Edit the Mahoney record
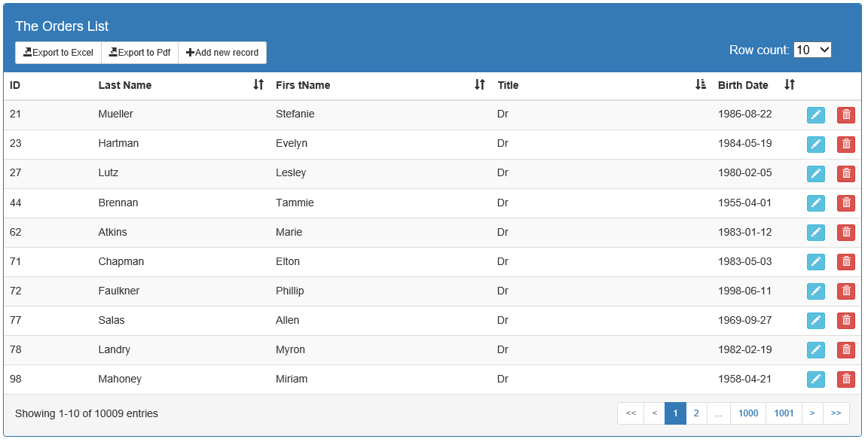868x445 pixels. coord(815,379)
